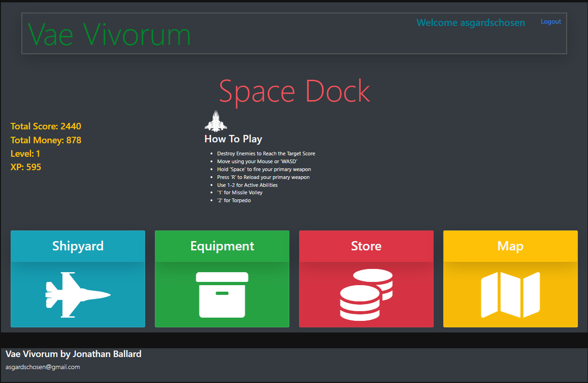The image size is (588, 383).
Task: Click the Vae Vivorum site title
Action: [109, 34]
